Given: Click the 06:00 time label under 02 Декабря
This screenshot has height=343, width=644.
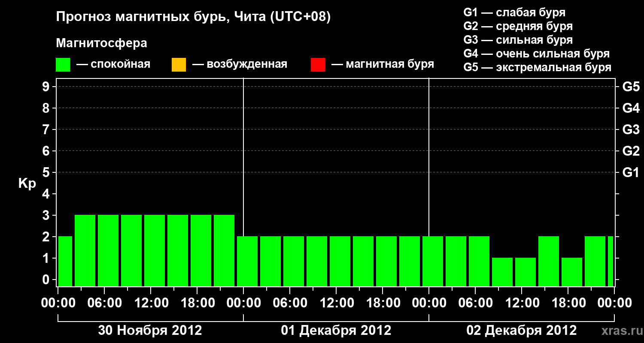Looking at the screenshot, I should (476, 303).
